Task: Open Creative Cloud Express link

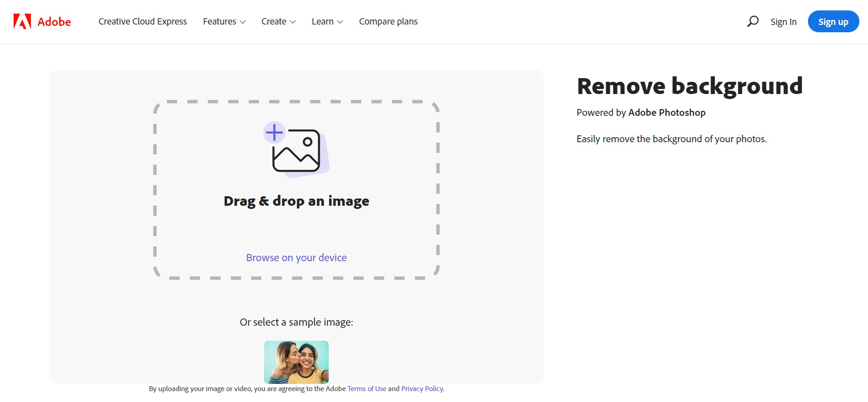Action: 143,21
